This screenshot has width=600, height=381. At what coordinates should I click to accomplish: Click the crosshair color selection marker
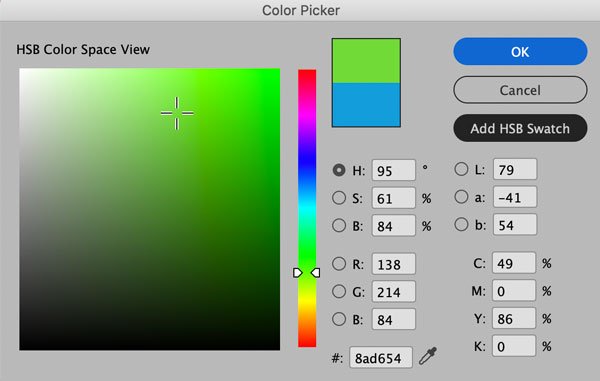tap(177, 113)
